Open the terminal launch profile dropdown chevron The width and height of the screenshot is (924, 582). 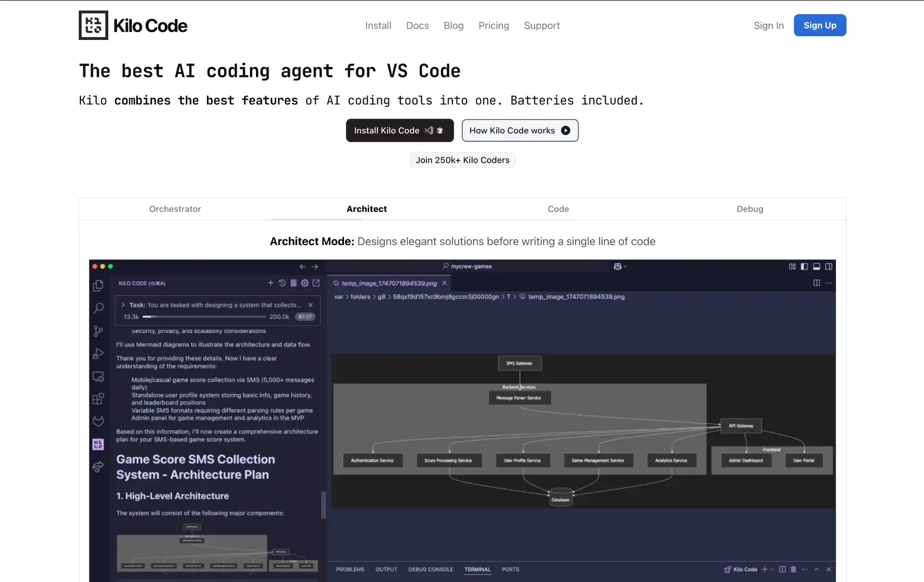772,569
